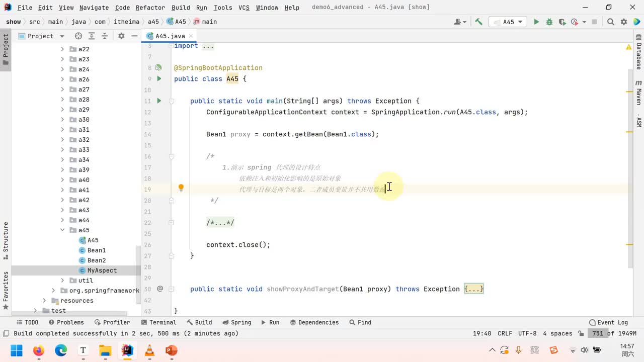Click the run gutter arrow beside class A45
This screenshot has height=362, width=644.
(x=159, y=78)
